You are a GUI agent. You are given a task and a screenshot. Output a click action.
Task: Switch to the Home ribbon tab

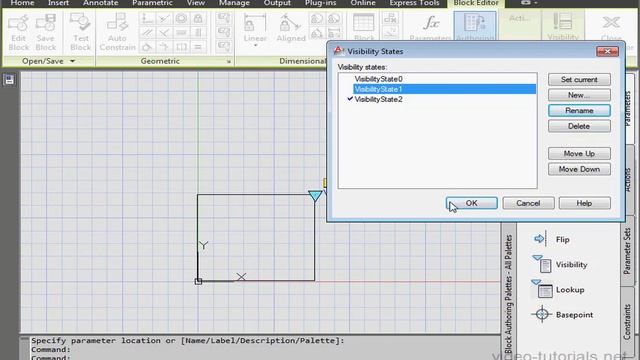point(22,3)
